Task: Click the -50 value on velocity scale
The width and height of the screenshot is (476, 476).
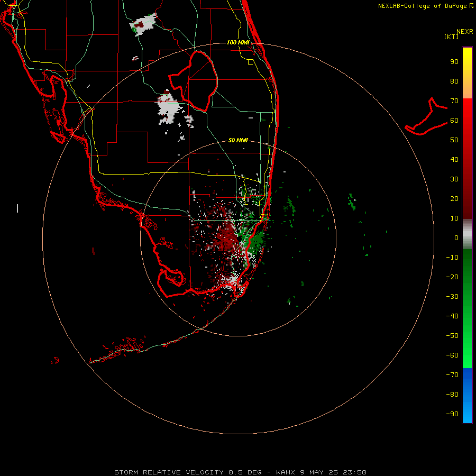Action: coord(452,335)
